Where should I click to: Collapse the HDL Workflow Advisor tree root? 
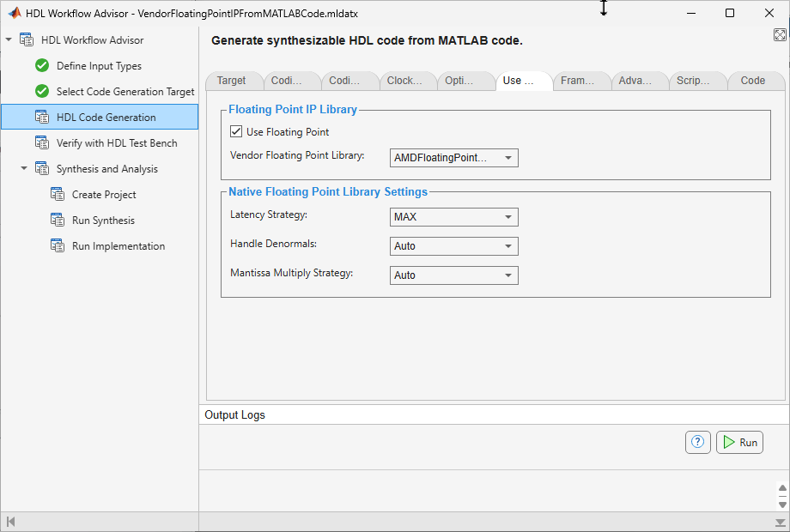(x=9, y=39)
